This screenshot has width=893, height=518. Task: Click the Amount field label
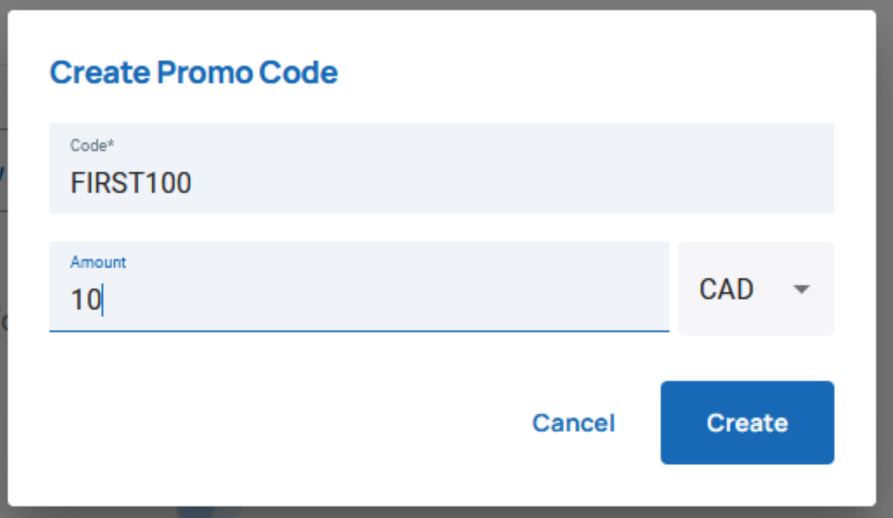tap(98, 262)
